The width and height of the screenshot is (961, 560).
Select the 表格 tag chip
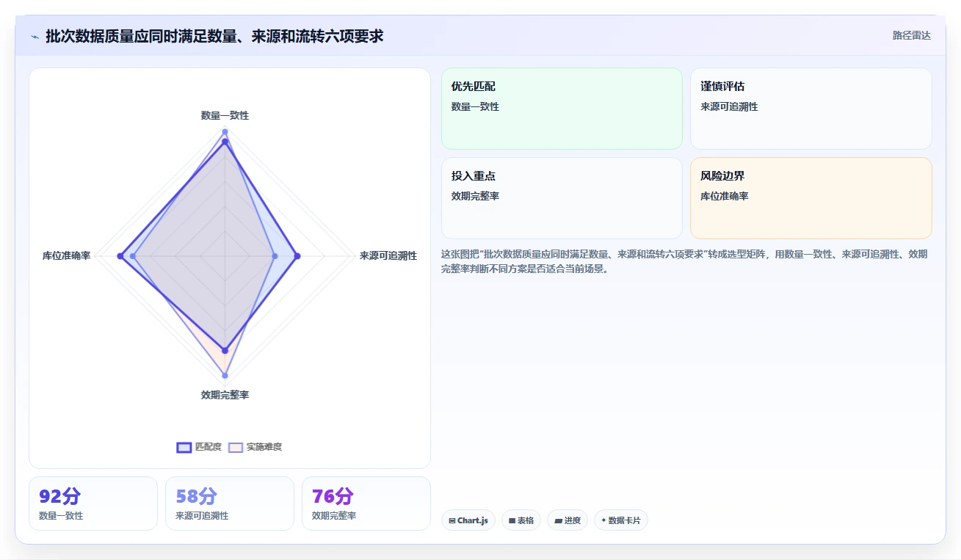click(521, 520)
